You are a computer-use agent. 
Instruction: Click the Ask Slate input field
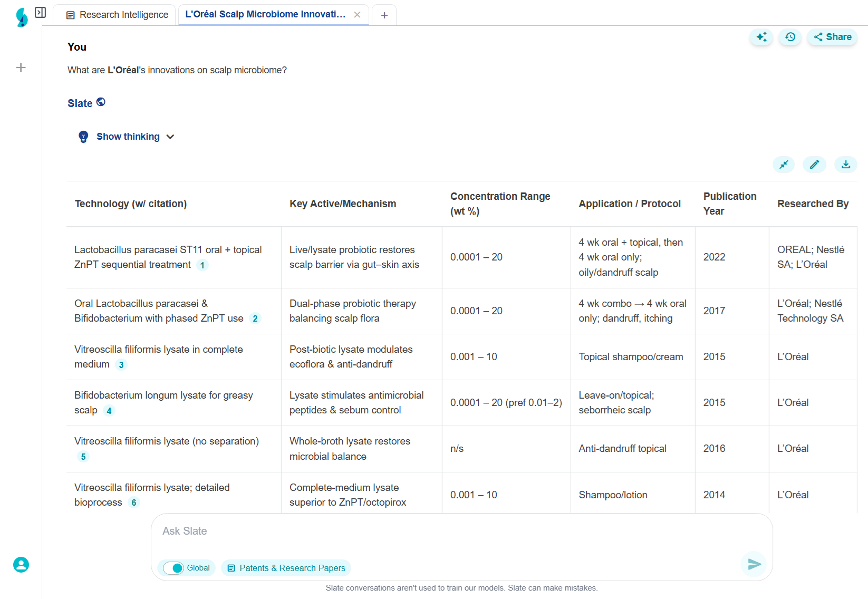(x=448, y=532)
